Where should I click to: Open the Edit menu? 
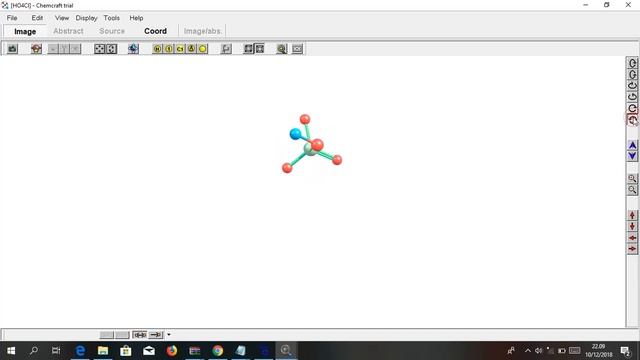37,18
